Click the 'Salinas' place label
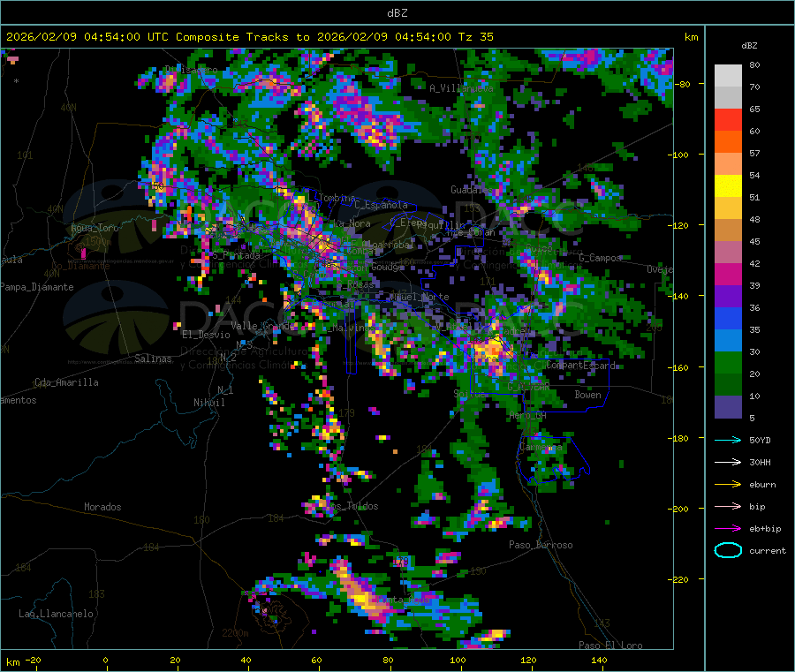 [x=153, y=359]
